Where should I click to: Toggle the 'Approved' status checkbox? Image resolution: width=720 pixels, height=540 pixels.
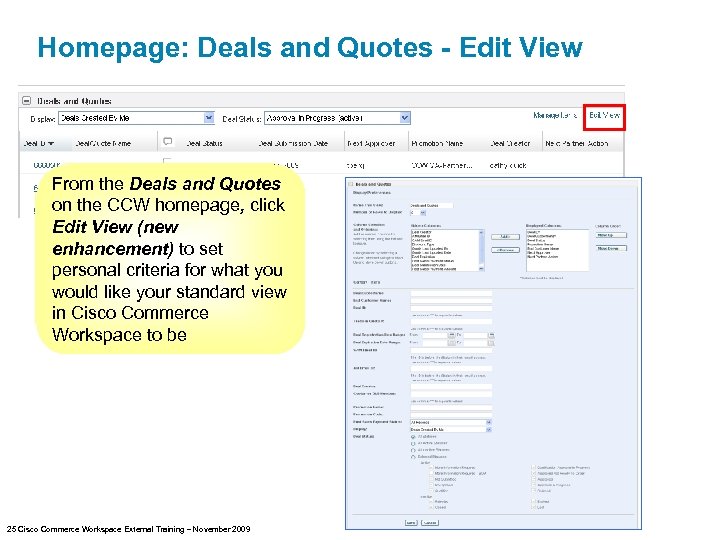(534, 479)
